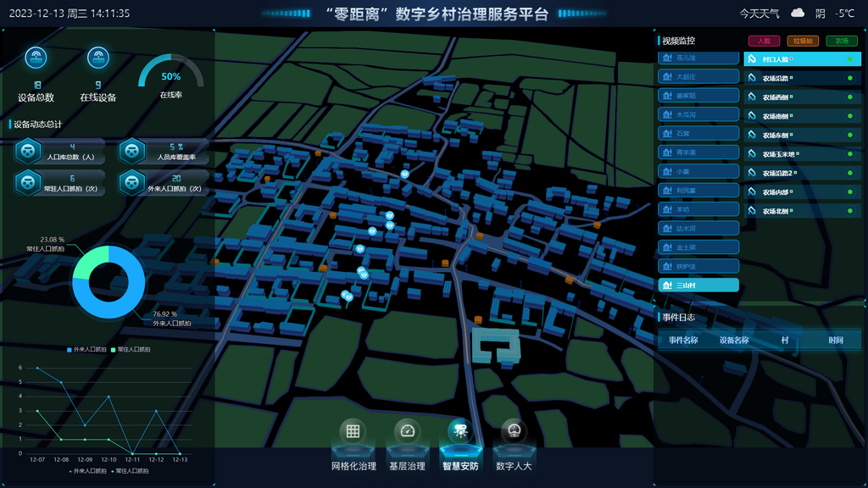Select the village button below 大赵庄
This screenshot has width=868, height=488.
[x=698, y=95]
